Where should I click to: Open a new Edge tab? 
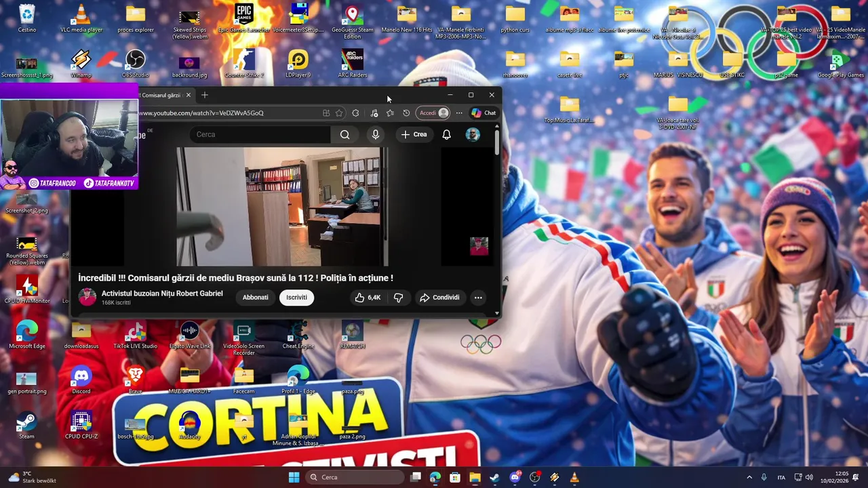pyautogui.click(x=205, y=95)
